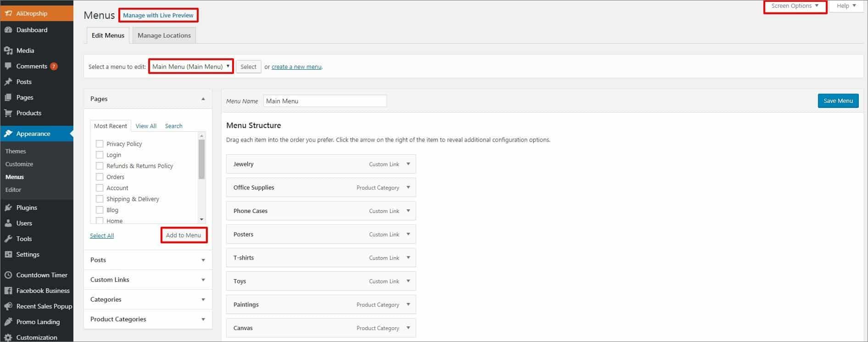Open Customize under Appearance
Viewport: 868px width, 342px height.
point(19,164)
